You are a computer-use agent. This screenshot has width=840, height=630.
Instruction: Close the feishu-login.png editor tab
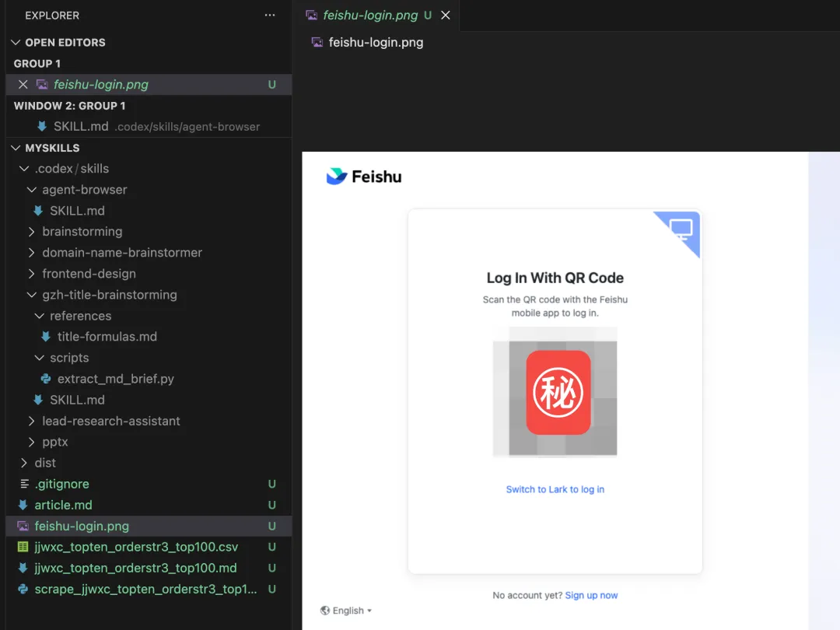pos(446,15)
